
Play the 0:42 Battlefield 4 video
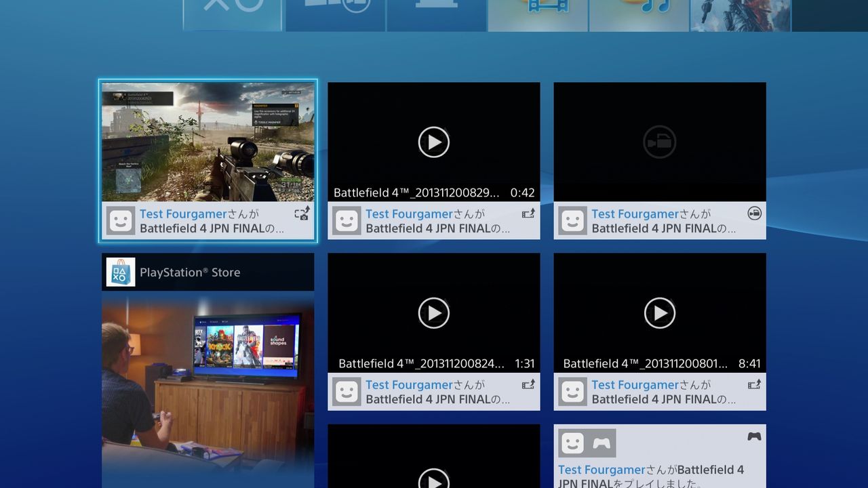(434, 142)
